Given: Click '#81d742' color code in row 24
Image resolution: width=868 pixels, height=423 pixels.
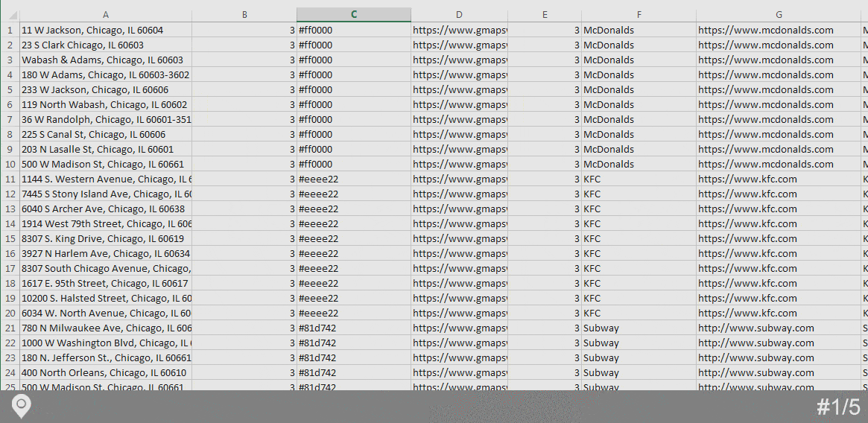Looking at the screenshot, I should coord(354,372).
